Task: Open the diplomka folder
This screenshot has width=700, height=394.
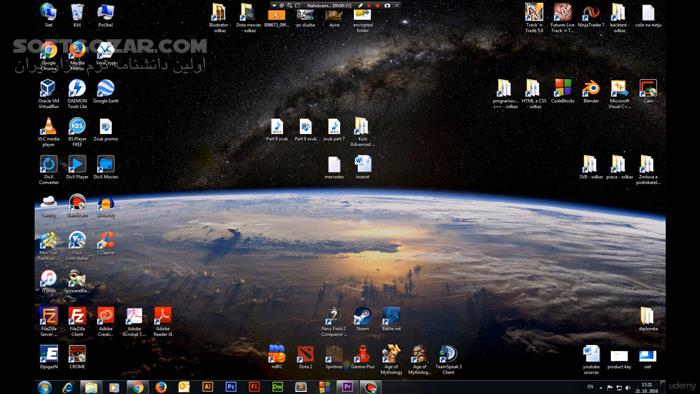Action: [x=648, y=319]
